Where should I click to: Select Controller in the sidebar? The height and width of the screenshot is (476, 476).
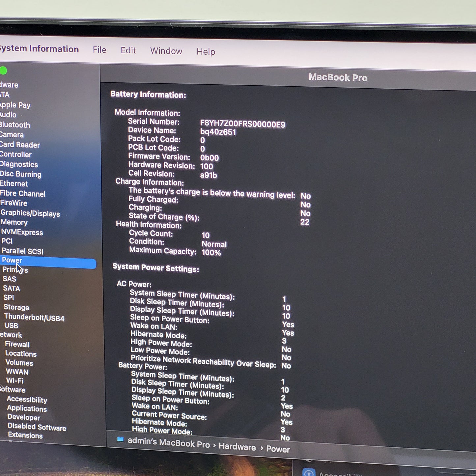click(x=16, y=154)
